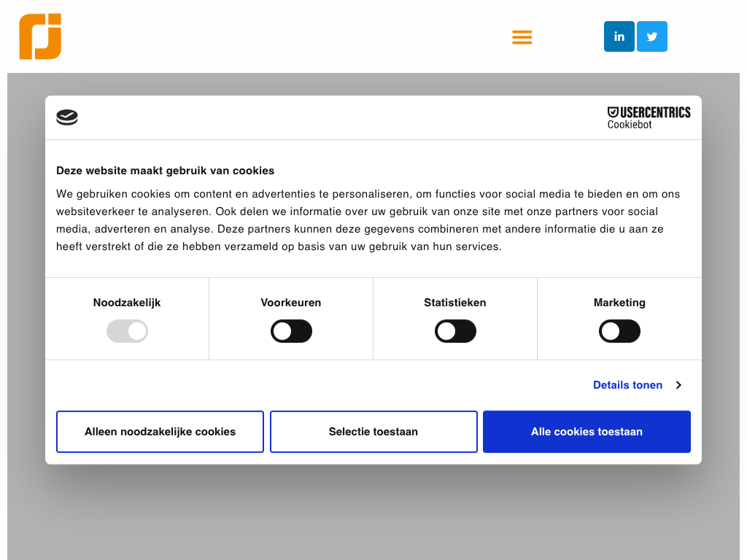Click the Voorkeuren category label
Viewport: 747px width, 560px height.
tap(291, 303)
